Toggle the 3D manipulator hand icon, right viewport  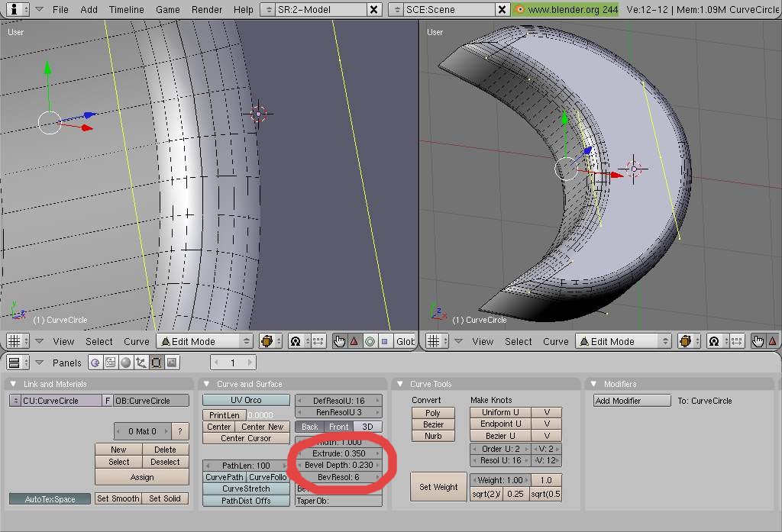point(758,341)
